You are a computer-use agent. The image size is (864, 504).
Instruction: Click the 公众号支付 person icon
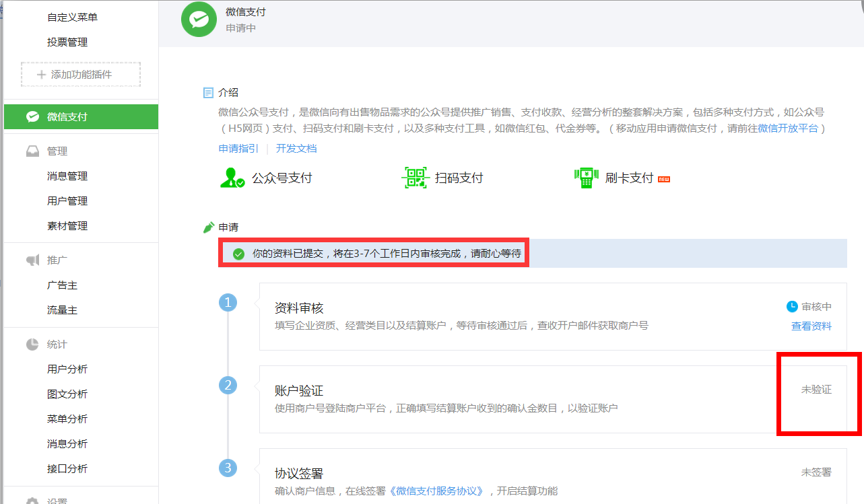tap(232, 178)
